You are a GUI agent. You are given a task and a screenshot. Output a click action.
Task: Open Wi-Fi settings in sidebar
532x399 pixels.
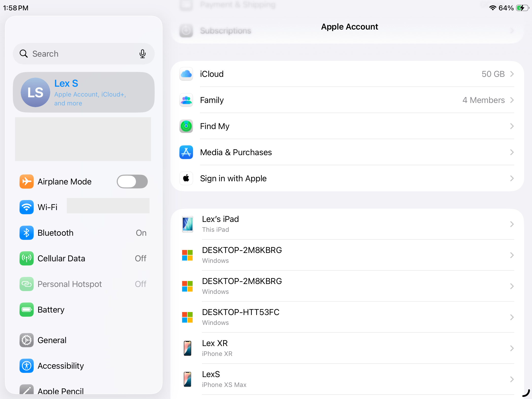(84, 207)
